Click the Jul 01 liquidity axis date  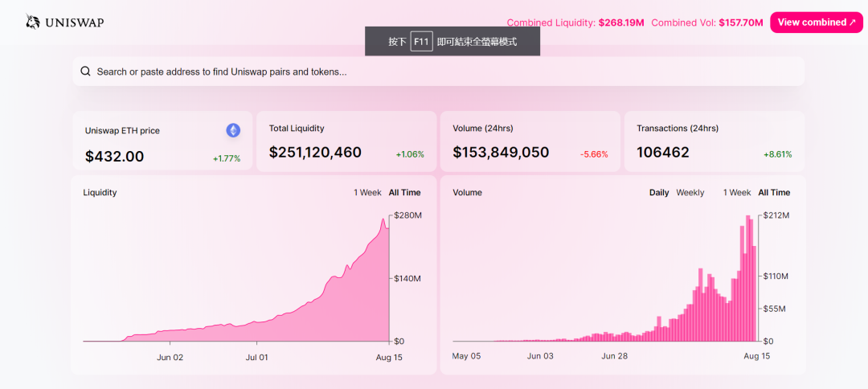point(256,358)
